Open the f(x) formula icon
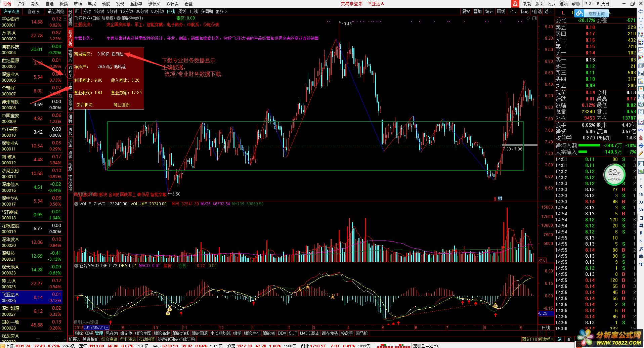Viewport: 644px width, 348px height. point(641,104)
